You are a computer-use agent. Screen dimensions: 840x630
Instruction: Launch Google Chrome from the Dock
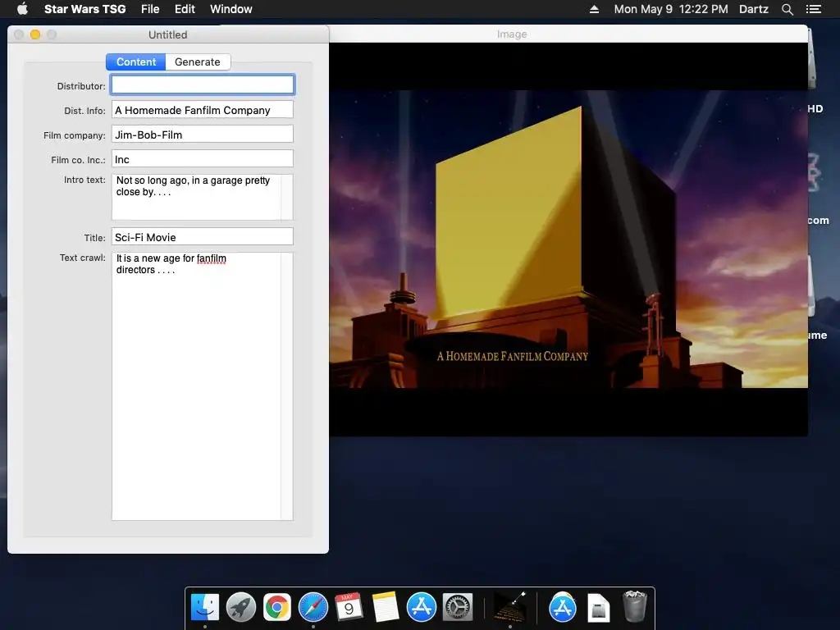[x=277, y=608]
